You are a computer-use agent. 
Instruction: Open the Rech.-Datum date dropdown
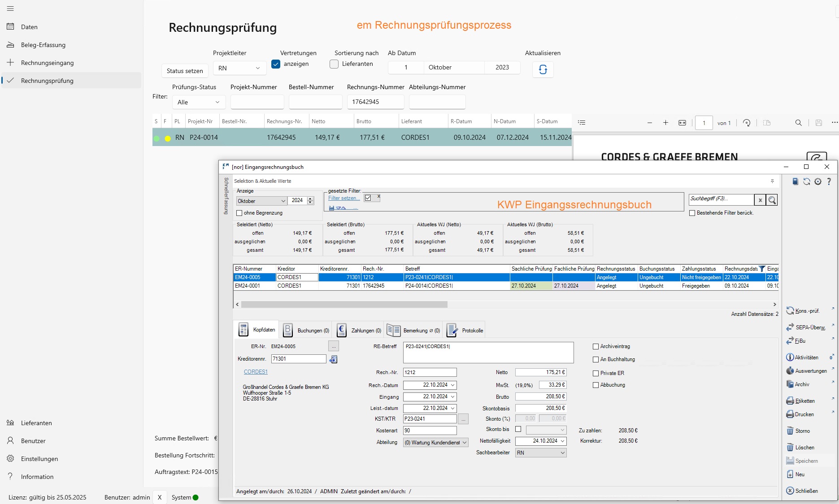click(x=452, y=385)
